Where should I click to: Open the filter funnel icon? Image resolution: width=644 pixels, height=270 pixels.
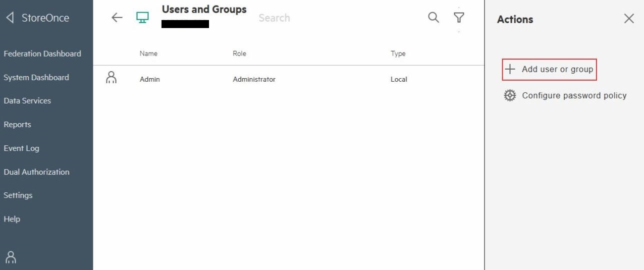pos(459,18)
